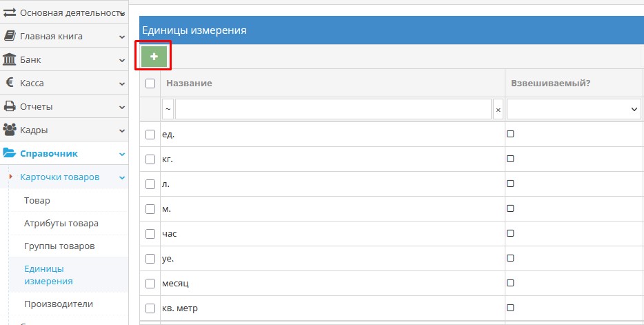Screen dimensions: 644x325
Task: Click the tilde filter operator button
Action: pyautogui.click(x=168, y=109)
